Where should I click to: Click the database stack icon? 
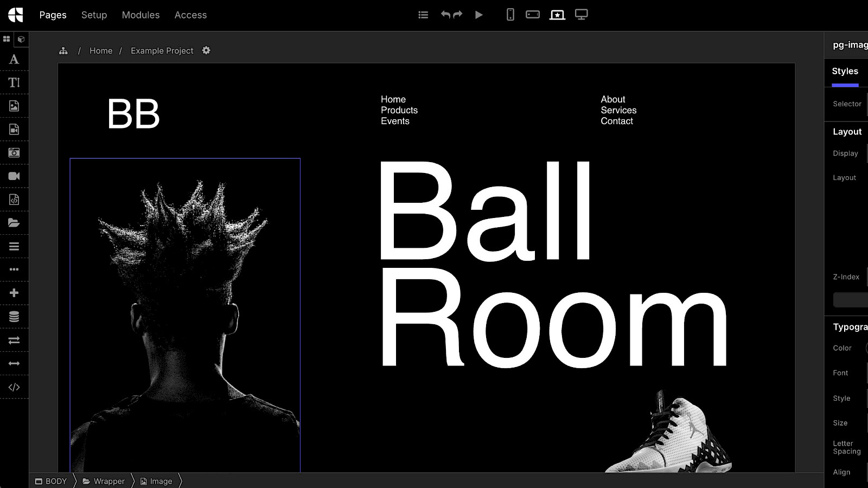14,317
